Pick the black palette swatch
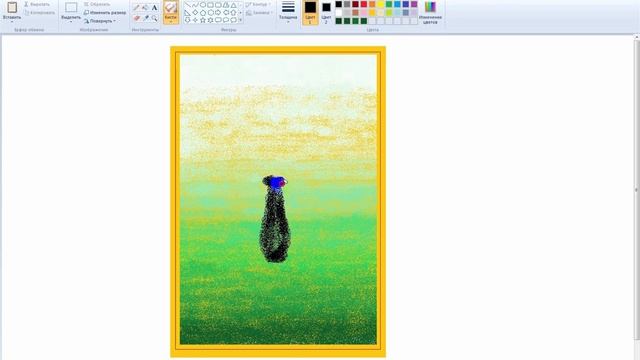Viewport: 640px width, 360px height. (338, 4)
